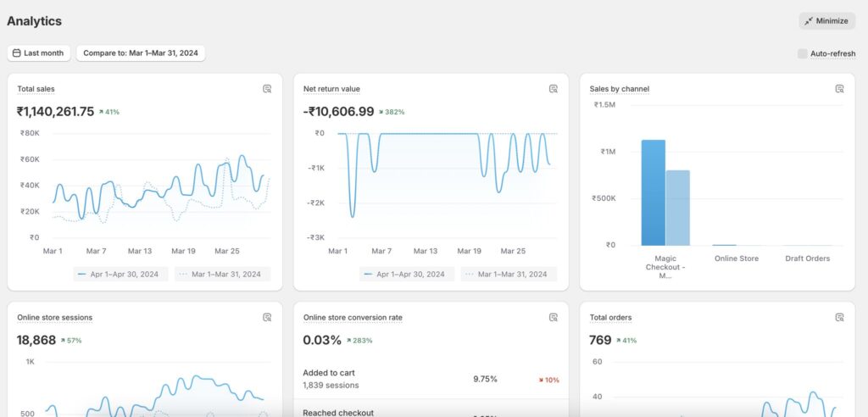Enable the Auto-refresh checkbox
Screen dimensions: 868x417
click(x=802, y=53)
